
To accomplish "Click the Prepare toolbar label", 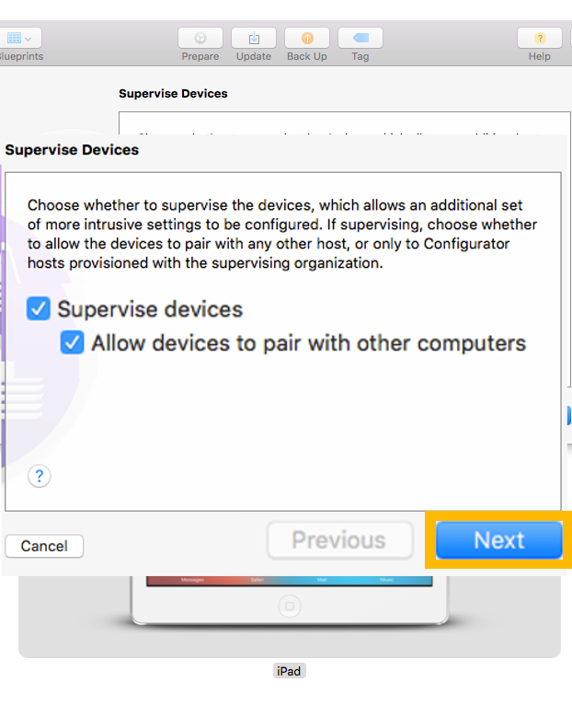I will (200, 56).
